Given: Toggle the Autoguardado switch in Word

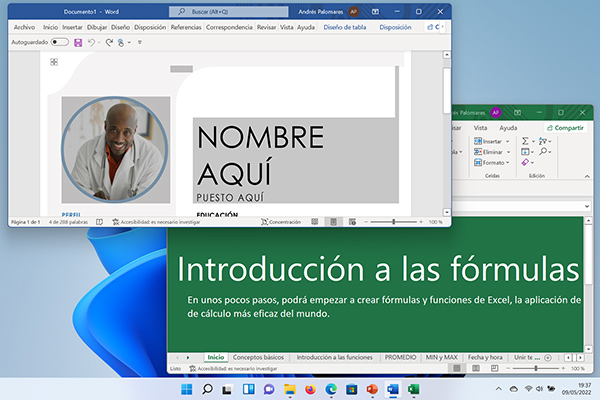Looking at the screenshot, I should (60, 42).
